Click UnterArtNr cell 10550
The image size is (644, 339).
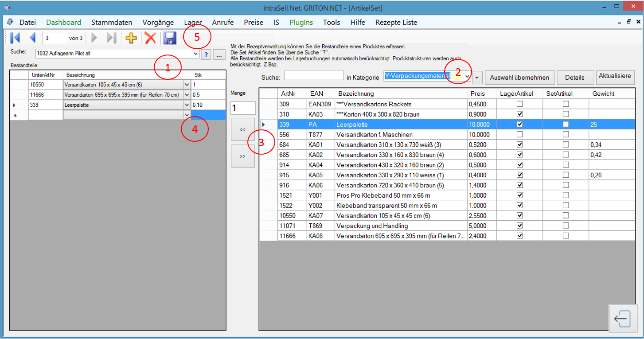tap(46, 84)
